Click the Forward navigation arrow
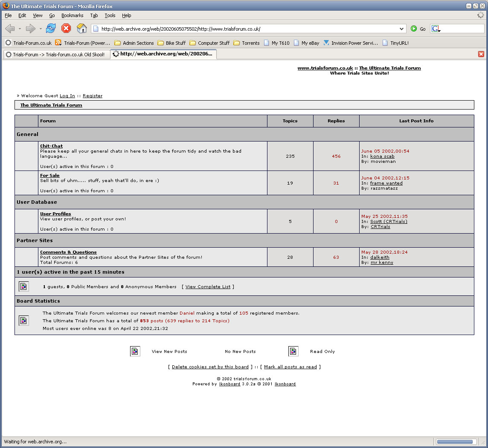488x448 pixels. tap(30, 29)
